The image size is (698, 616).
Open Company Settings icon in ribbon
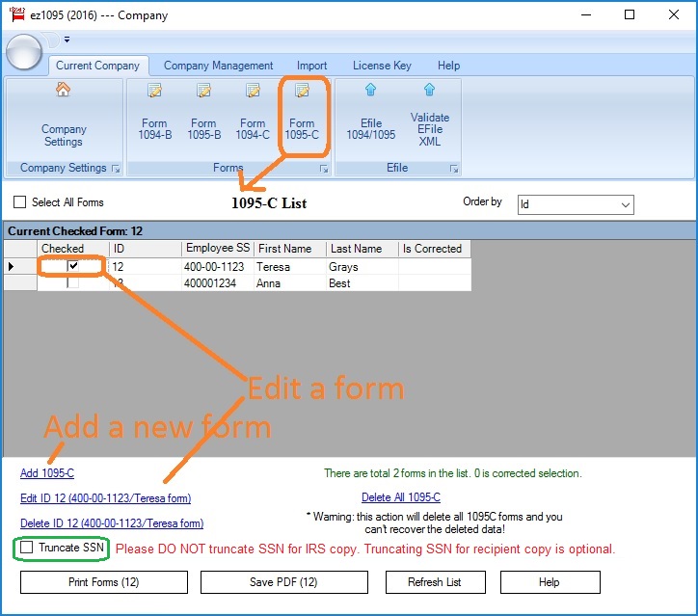(63, 91)
